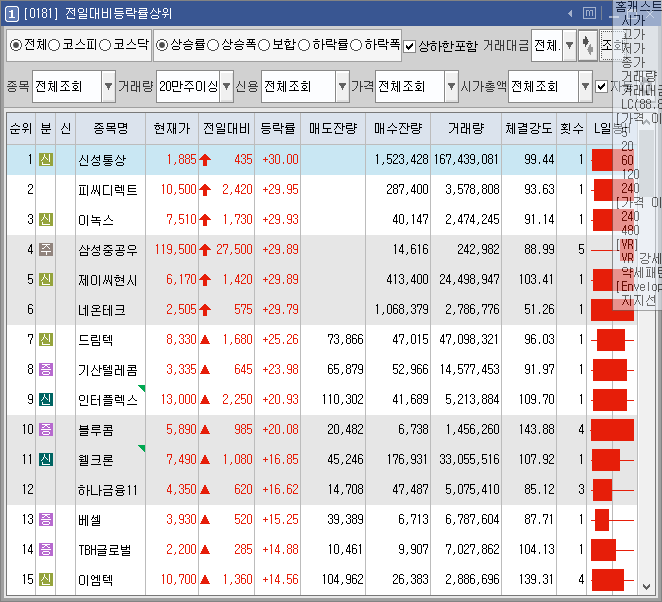Sort by 현재가 column header

tap(172, 128)
